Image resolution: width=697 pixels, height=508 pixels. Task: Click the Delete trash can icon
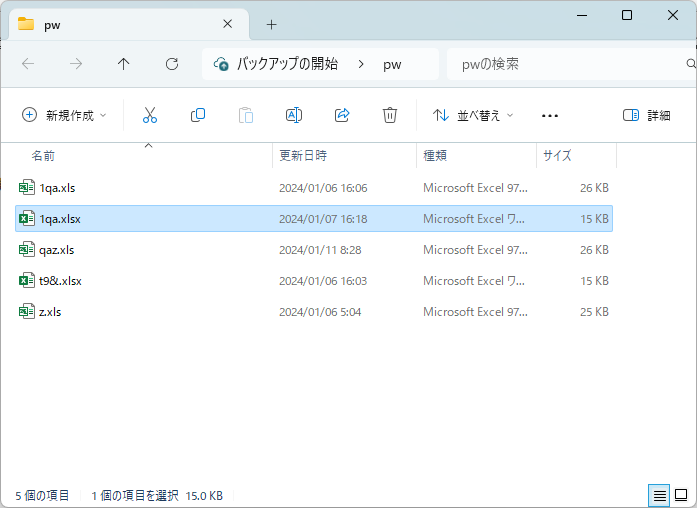pos(390,115)
